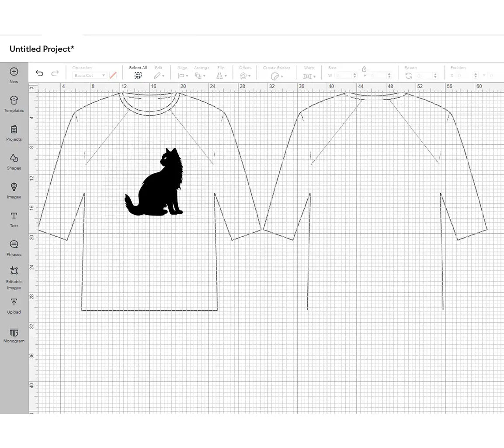Click the X position field

click(465, 76)
